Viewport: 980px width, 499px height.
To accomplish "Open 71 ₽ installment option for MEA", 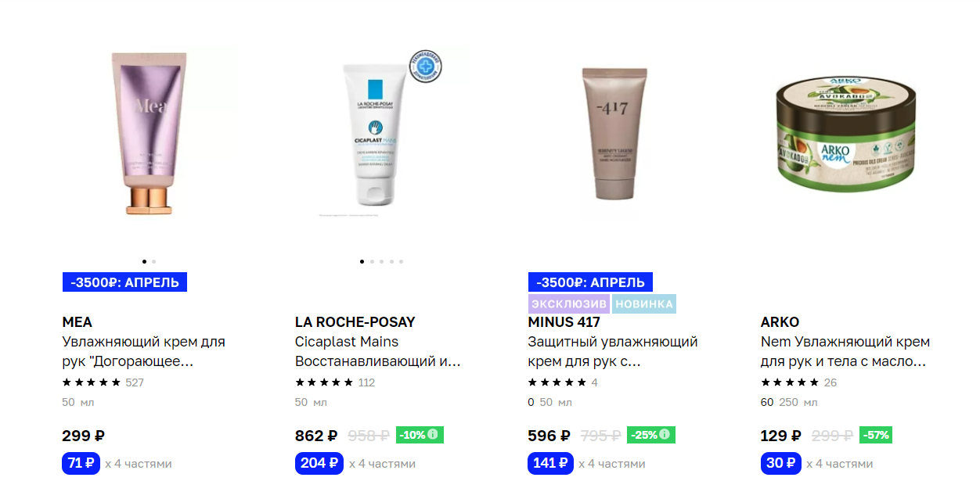I will tap(81, 463).
